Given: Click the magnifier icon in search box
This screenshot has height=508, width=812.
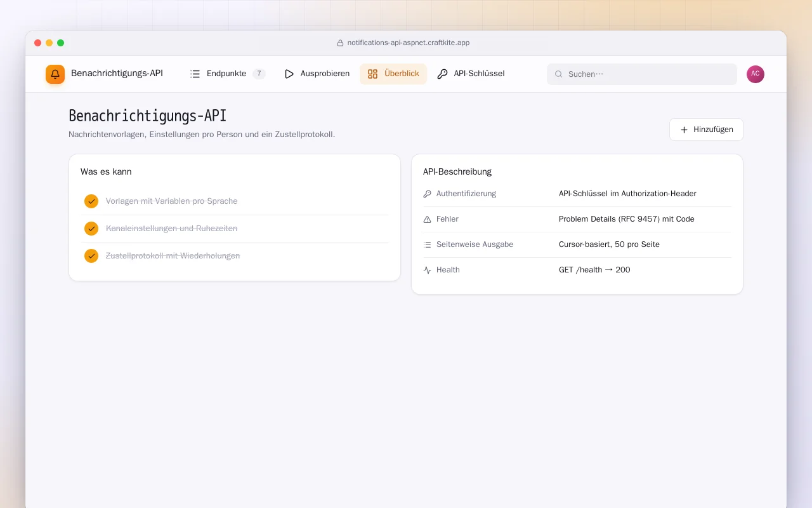Looking at the screenshot, I should pyautogui.click(x=559, y=74).
